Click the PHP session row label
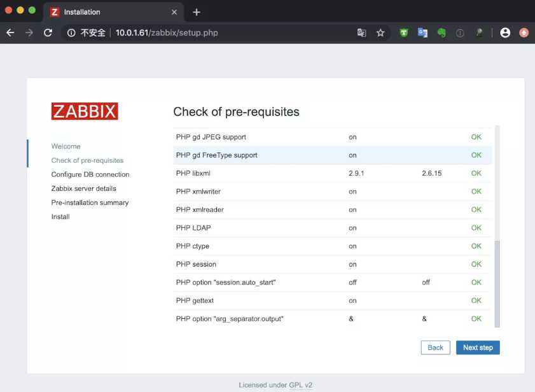The image size is (535, 392). [x=196, y=264]
